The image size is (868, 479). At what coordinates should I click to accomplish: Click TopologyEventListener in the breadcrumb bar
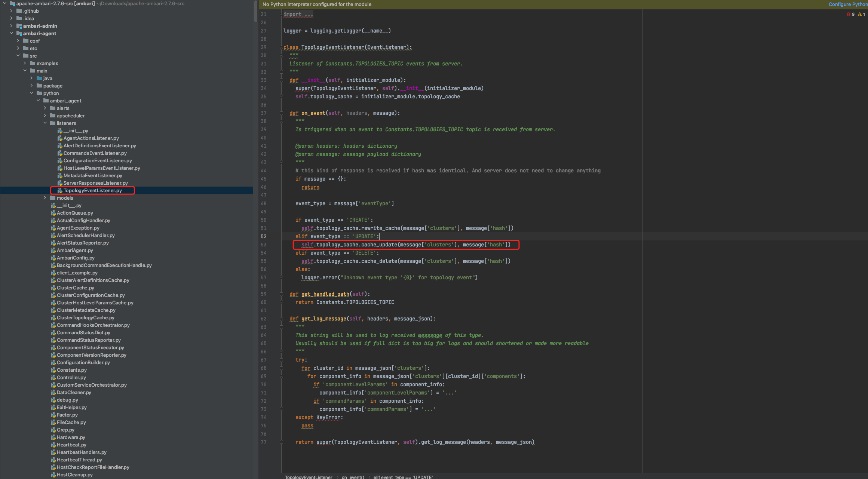click(308, 477)
